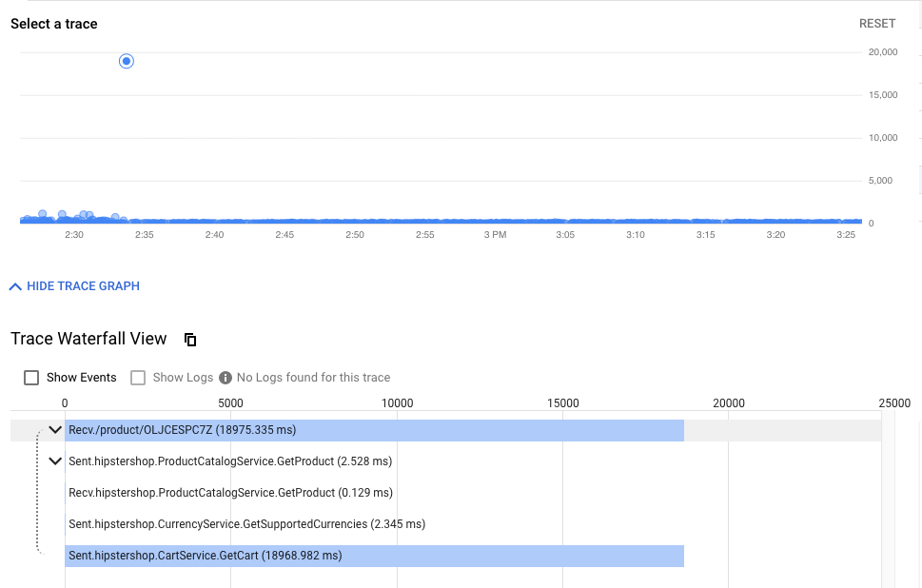Select the CurrencyService.GetSupportedCurrencies span row
922x588 pixels.
tap(246, 524)
